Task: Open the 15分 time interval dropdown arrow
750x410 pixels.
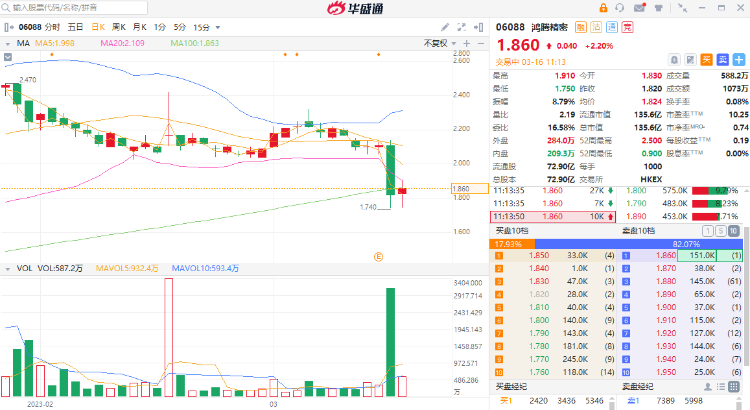Action: [218, 28]
